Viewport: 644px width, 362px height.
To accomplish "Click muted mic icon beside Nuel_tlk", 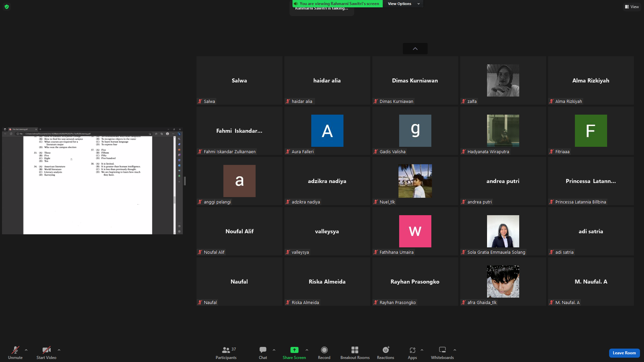I will point(376,202).
